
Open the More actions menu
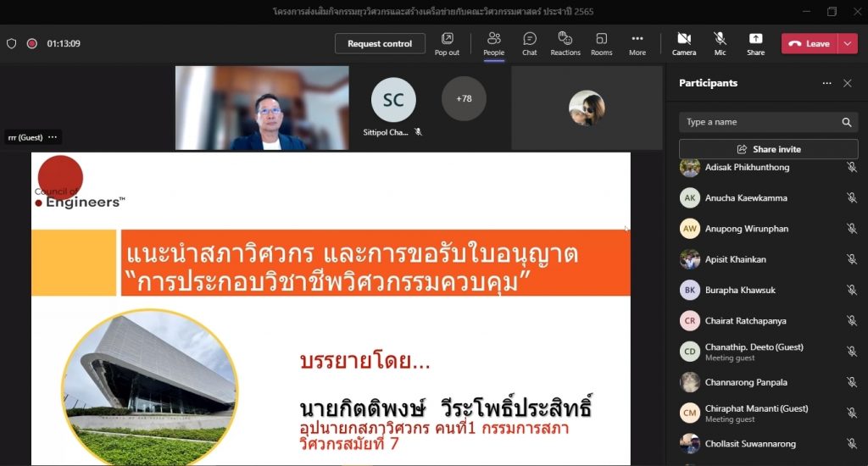click(x=637, y=43)
